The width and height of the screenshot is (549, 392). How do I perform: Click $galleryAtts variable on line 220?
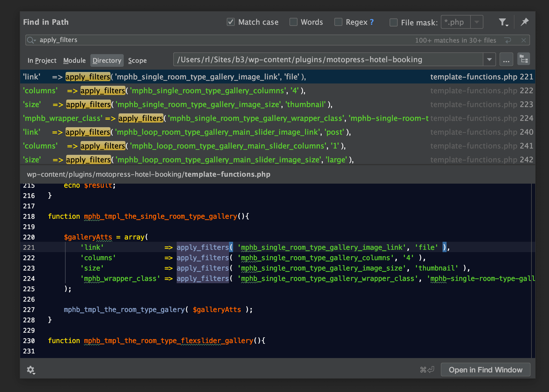pos(88,237)
